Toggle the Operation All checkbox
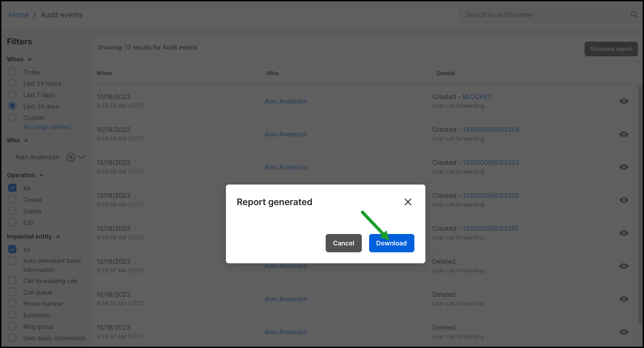Screen dimensions: 644x348 pyautogui.click(x=12, y=188)
